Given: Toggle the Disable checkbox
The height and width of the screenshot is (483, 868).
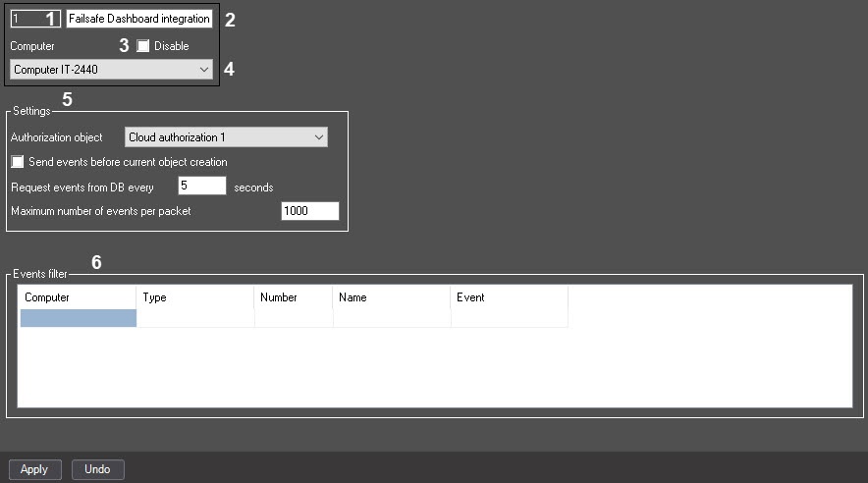Looking at the screenshot, I should 142,46.
